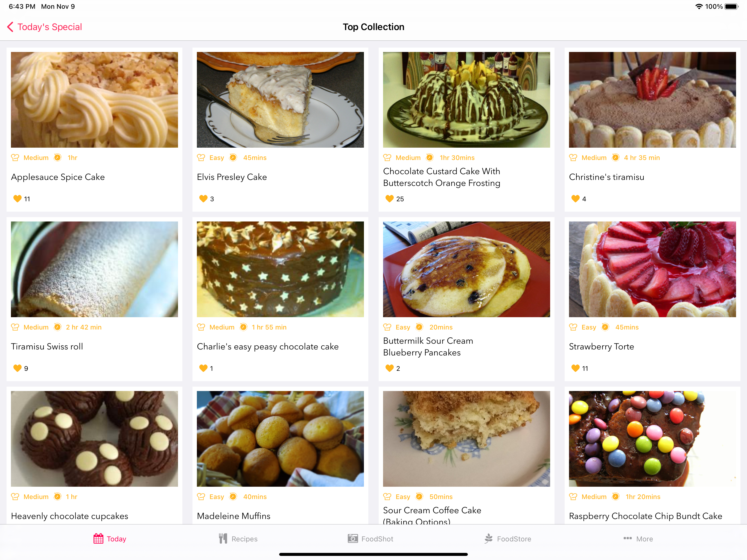Image resolution: width=747 pixels, height=560 pixels.
Task: Tap the heart icon on Applesauce Spice Cake
Action: [17, 199]
